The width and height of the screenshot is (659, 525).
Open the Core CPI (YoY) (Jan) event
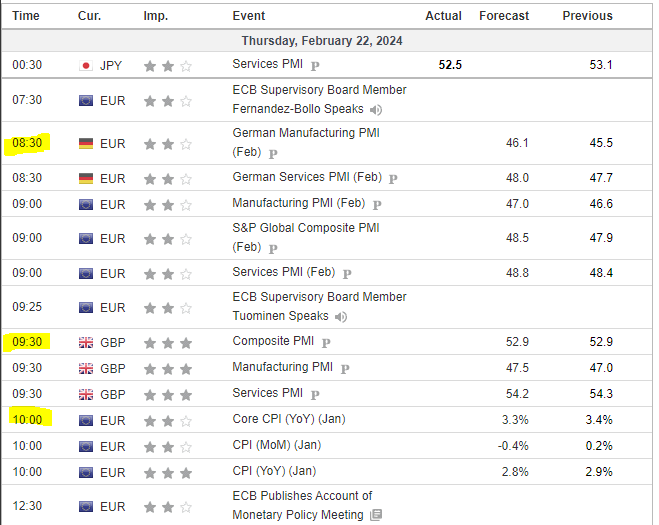click(287, 420)
